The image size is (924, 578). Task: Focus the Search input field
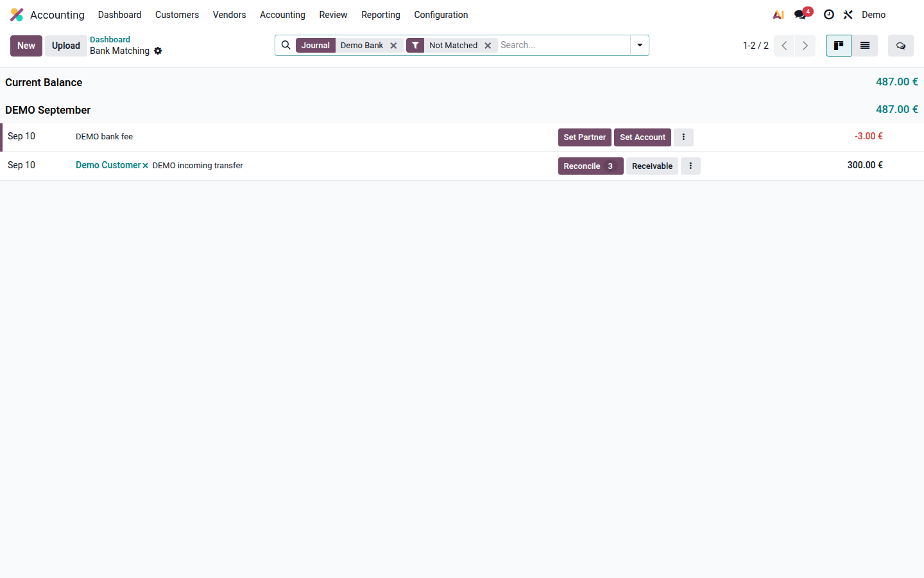coord(563,45)
